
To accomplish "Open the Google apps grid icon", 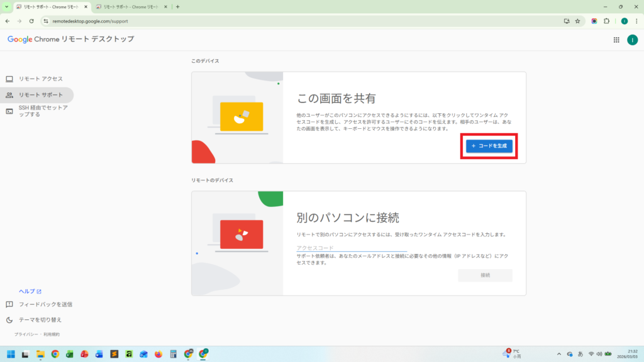I will (616, 40).
